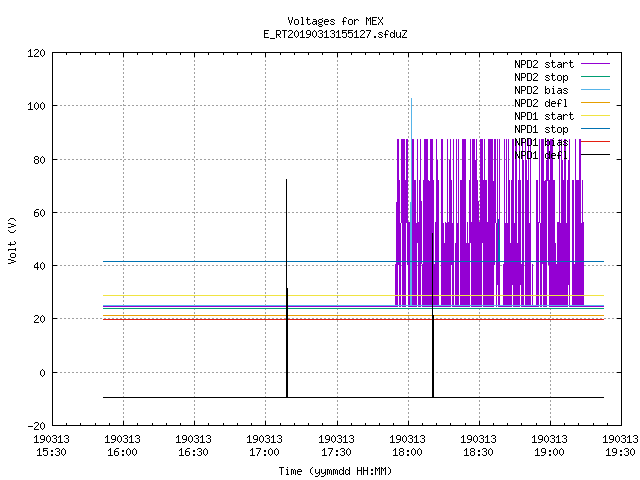Image resolution: width=640 pixels, height=480 pixels.
Task: Click the x-axis tick label 15:30
Action: (51, 452)
